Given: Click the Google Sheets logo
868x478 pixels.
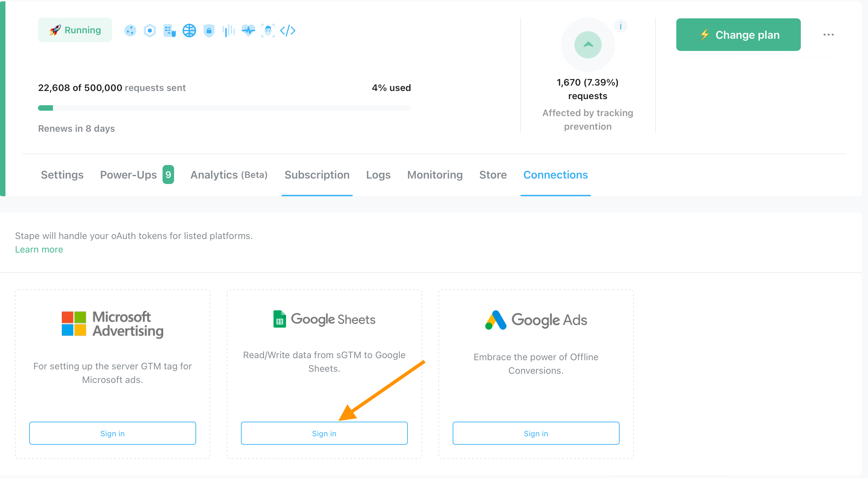Looking at the screenshot, I should pos(324,319).
